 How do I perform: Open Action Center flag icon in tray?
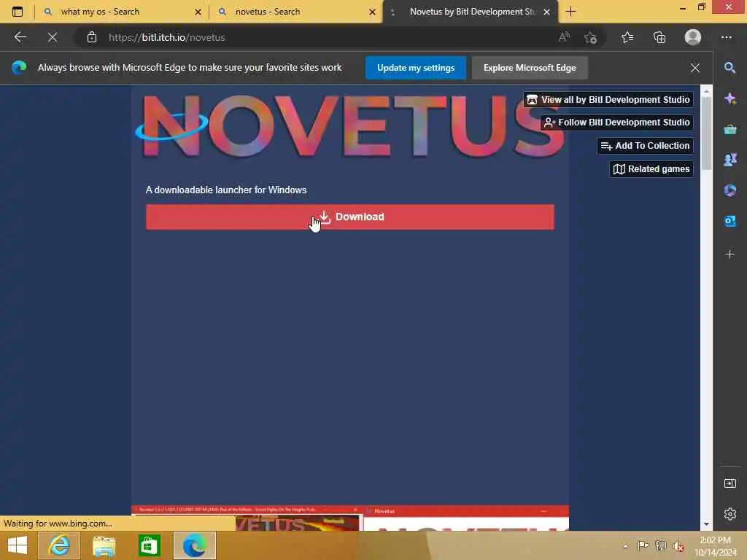pyautogui.click(x=643, y=545)
